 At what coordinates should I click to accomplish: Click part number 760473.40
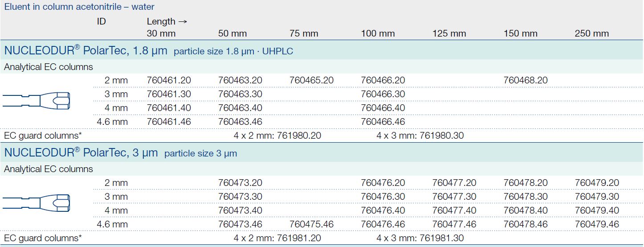pyautogui.click(x=240, y=210)
